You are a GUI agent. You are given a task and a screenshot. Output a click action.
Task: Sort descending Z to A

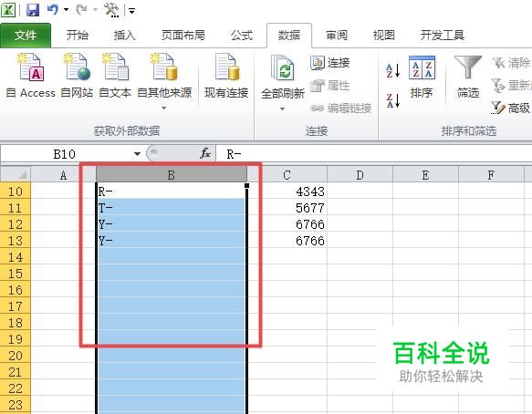[393, 100]
